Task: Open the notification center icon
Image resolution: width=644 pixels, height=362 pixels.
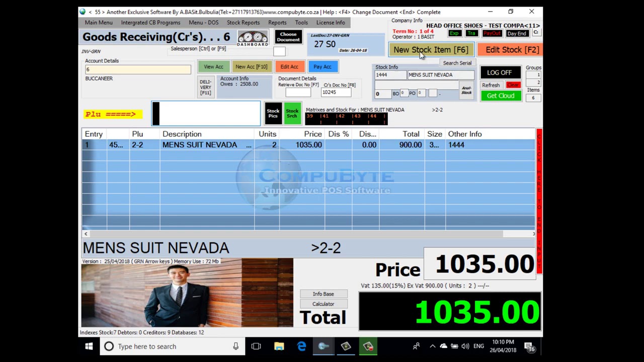Action: point(530,346)
